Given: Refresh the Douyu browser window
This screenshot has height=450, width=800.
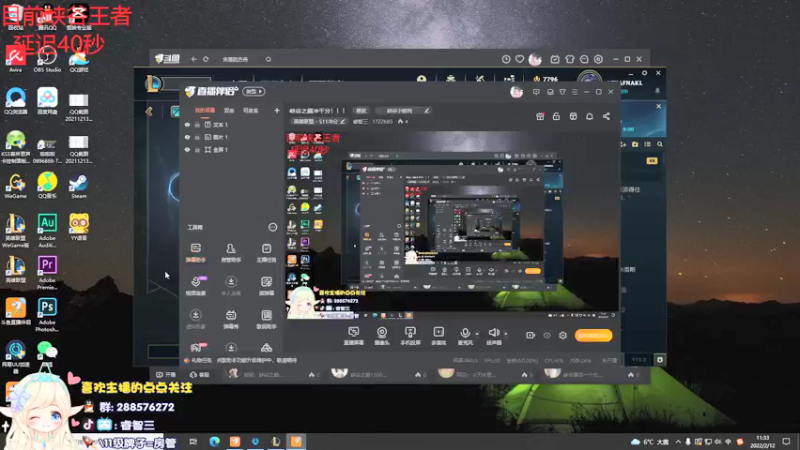Looking at the screenshot, I should click(206, 59).
